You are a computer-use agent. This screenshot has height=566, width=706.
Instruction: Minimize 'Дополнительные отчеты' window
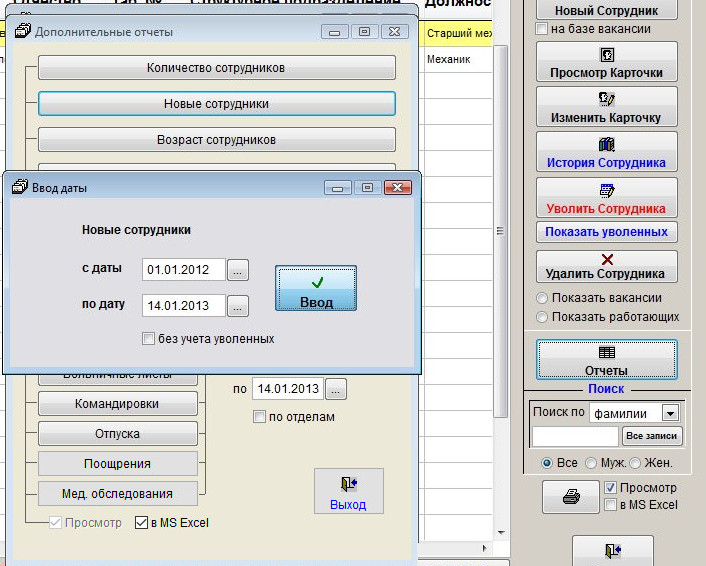(335, 32)
